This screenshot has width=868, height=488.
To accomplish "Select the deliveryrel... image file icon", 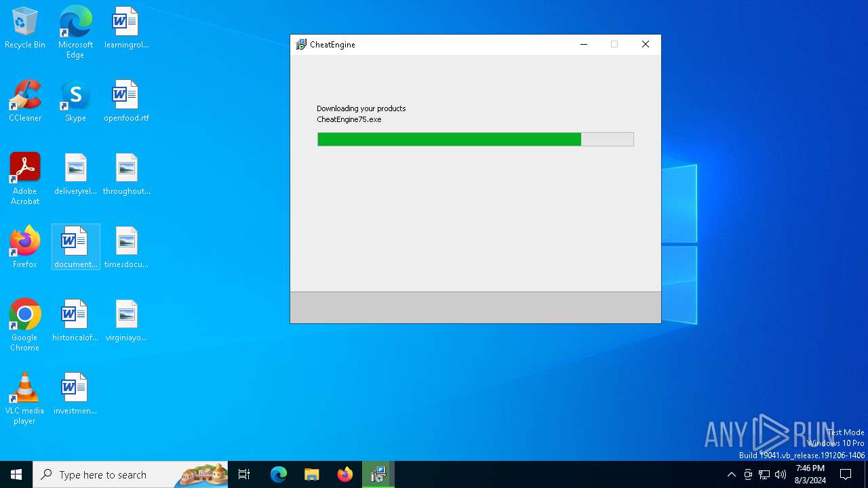I will (x=75, y=174).
